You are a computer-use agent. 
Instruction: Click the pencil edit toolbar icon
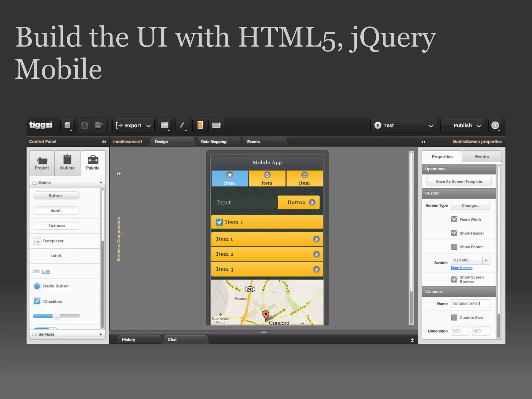pyautogui.click(x=182, y=125)
